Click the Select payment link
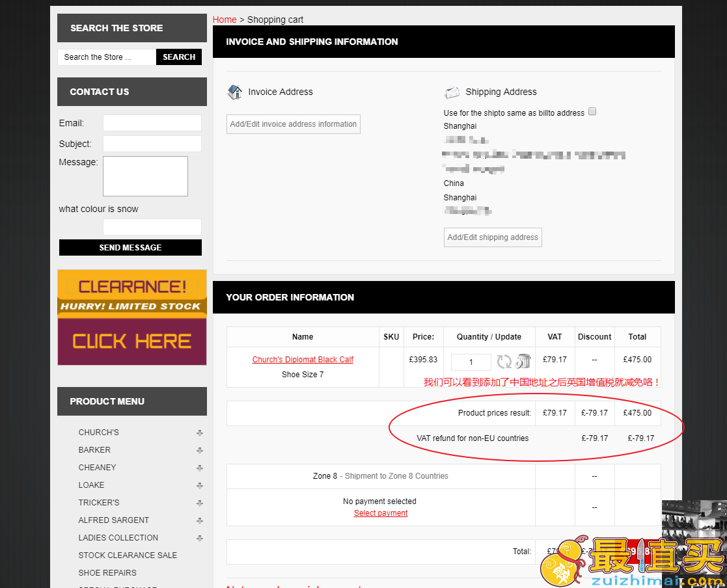727x588 pixels. point(381,513)
